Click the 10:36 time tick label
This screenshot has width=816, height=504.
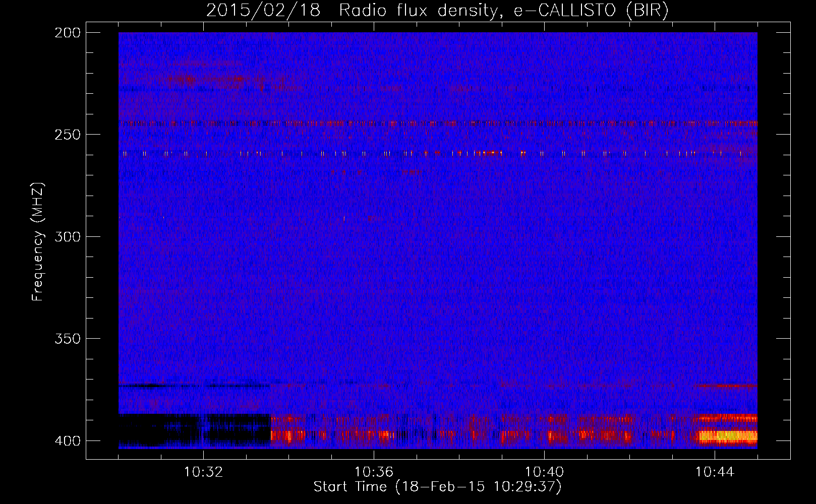[x=374, y=472]
